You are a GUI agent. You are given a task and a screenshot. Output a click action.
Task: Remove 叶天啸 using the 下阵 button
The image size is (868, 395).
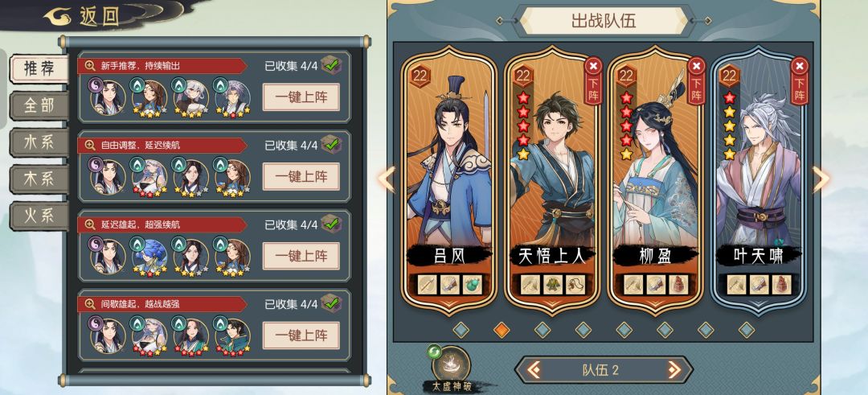coord(800,81)
